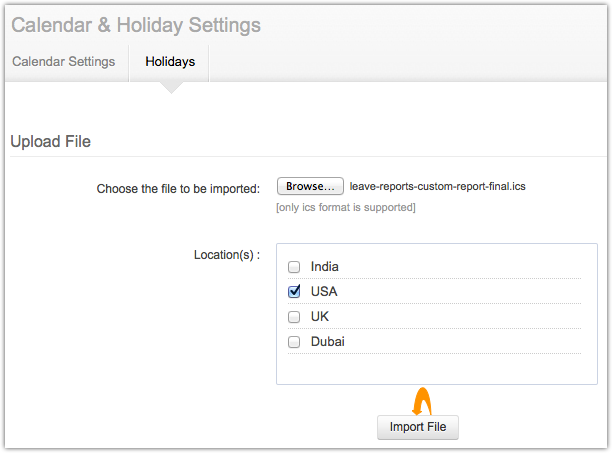
Task: Click the pointer triangle beneath Holidays tab
Action: pos(170,88)
